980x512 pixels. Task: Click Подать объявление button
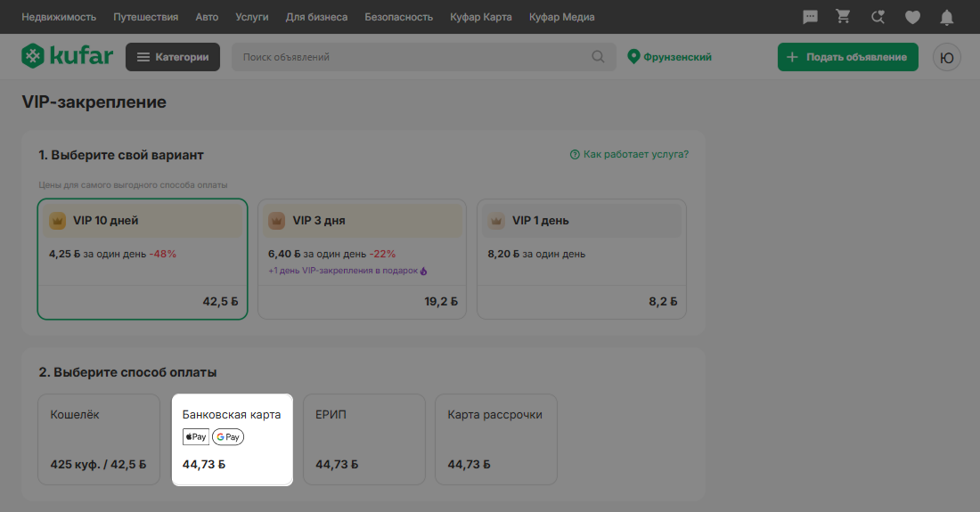pos(848,57)
